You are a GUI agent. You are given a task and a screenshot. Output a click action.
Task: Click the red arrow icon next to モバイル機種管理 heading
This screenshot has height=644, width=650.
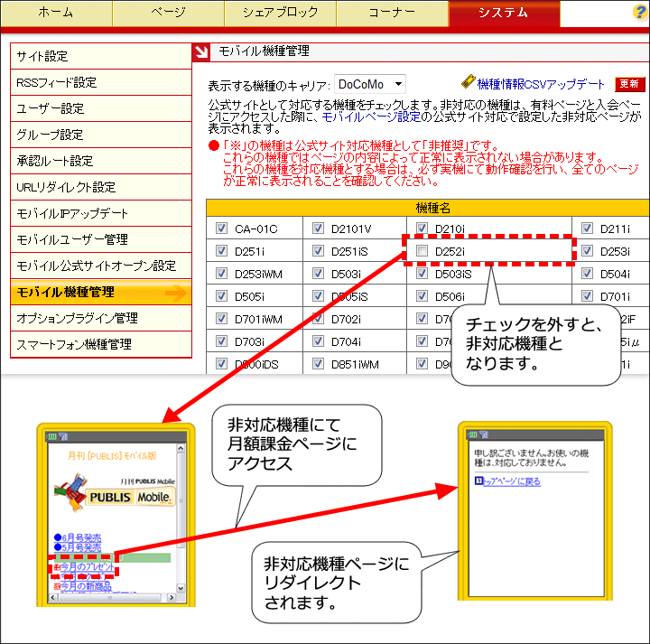click(201, 51)
